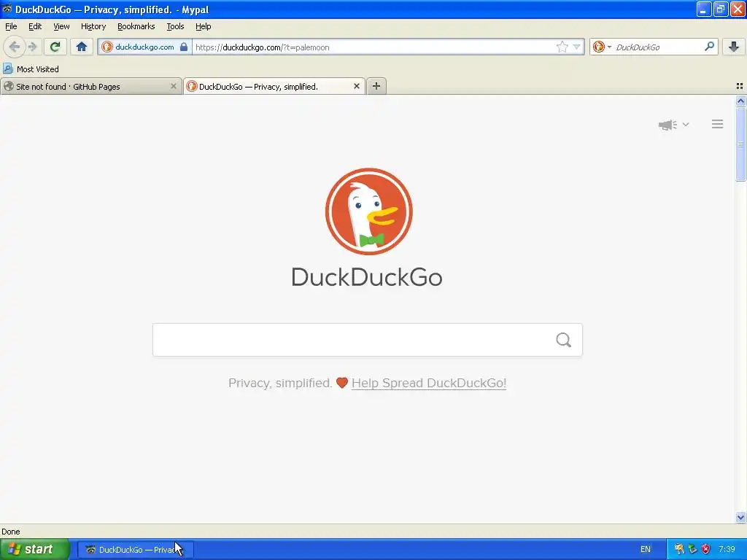Click the duckduckgo.com site identity badge

[x=144, y=47]
